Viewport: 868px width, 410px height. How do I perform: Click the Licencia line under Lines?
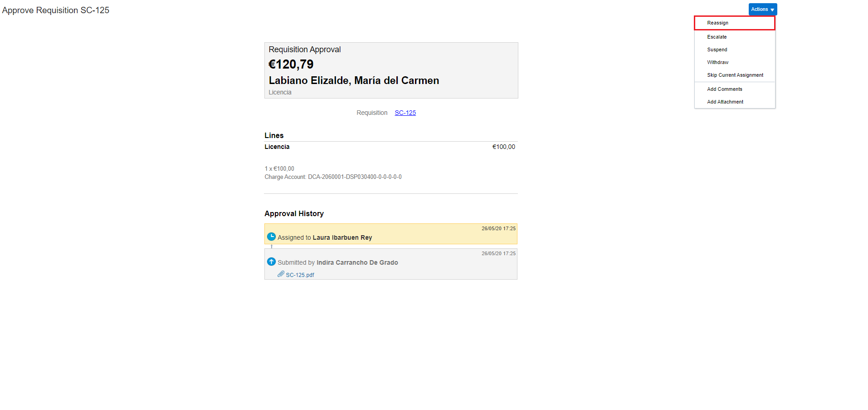[x=277, y=147]
